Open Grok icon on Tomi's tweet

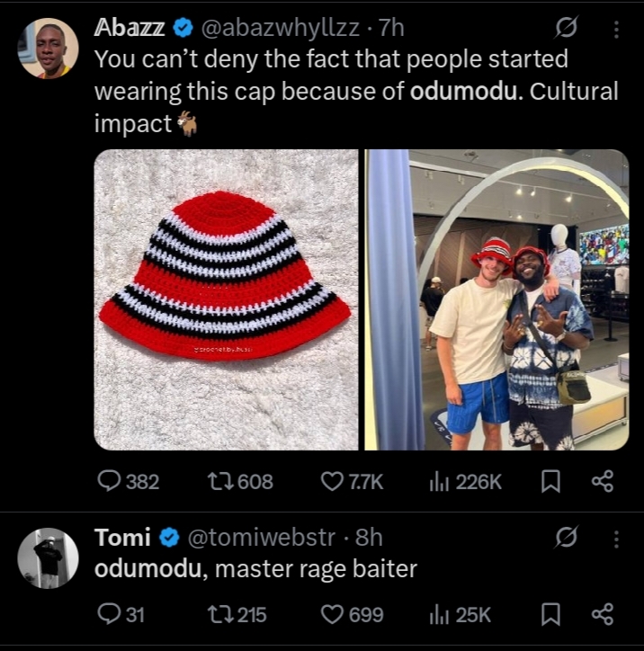click(566, 538)
